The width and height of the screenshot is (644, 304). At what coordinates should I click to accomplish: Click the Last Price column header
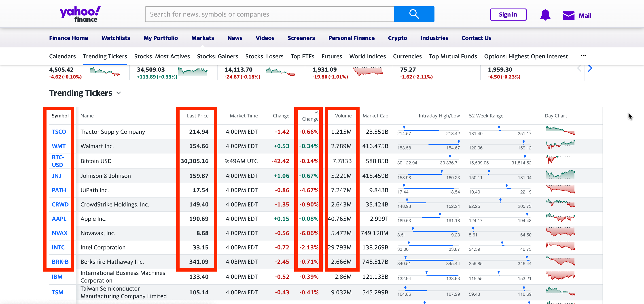coord(197,115)
